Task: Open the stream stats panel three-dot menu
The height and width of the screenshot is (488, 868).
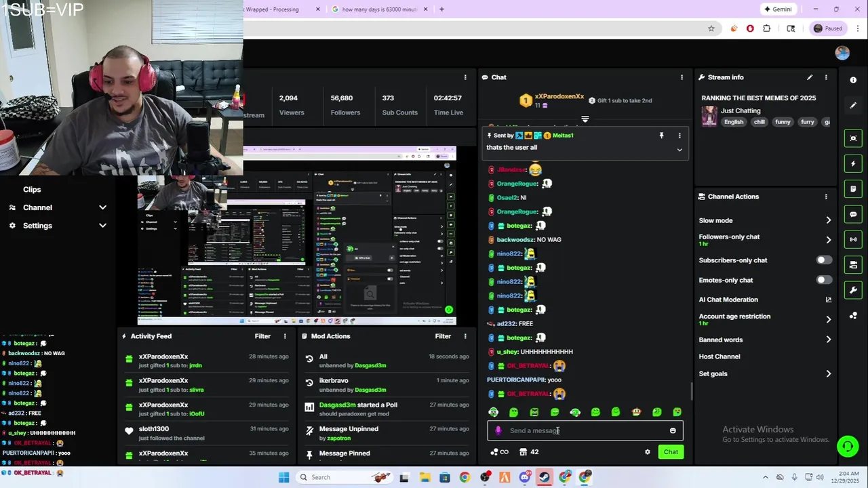Action: click(x=465, y=77)
